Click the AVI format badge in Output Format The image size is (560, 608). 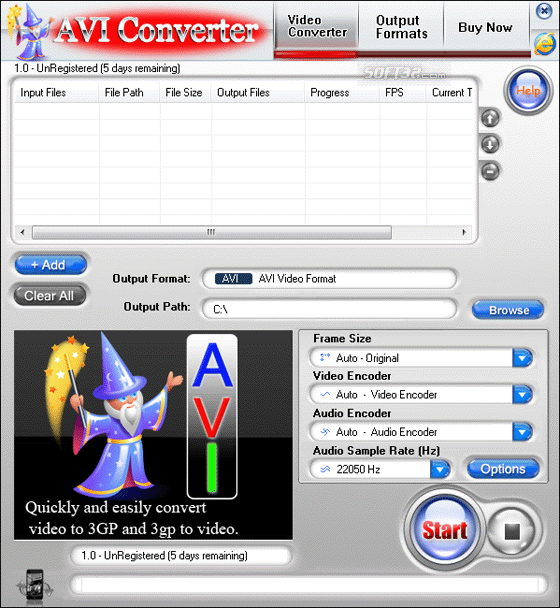tap(233, 279)
